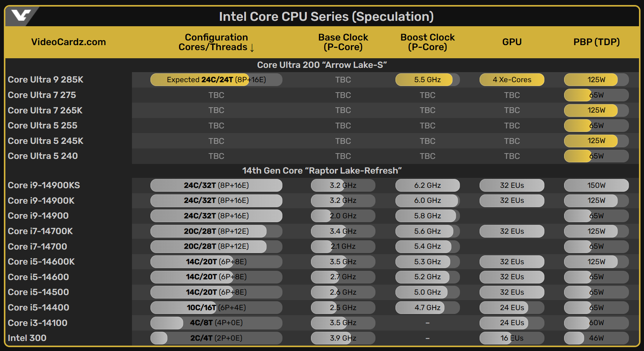This screenshot has width=644, height=351.
Task: Select the Configuration Cores/Threads column header
Action: 216,42
